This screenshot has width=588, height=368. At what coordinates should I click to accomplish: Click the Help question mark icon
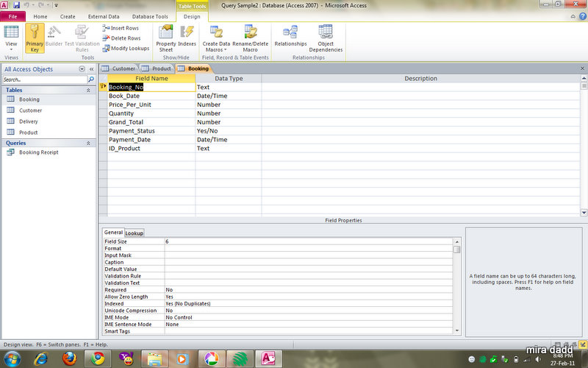point(582,16)
